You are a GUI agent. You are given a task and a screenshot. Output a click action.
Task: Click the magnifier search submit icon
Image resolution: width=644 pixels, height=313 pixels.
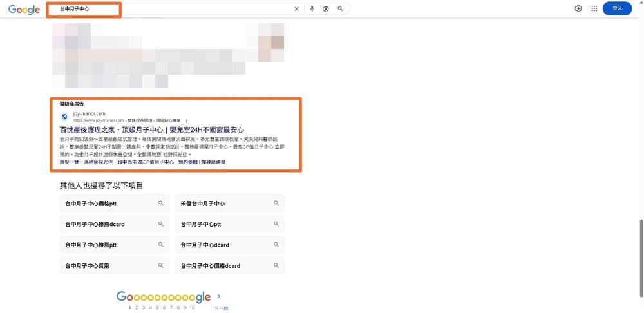click(x=340, y=8)
